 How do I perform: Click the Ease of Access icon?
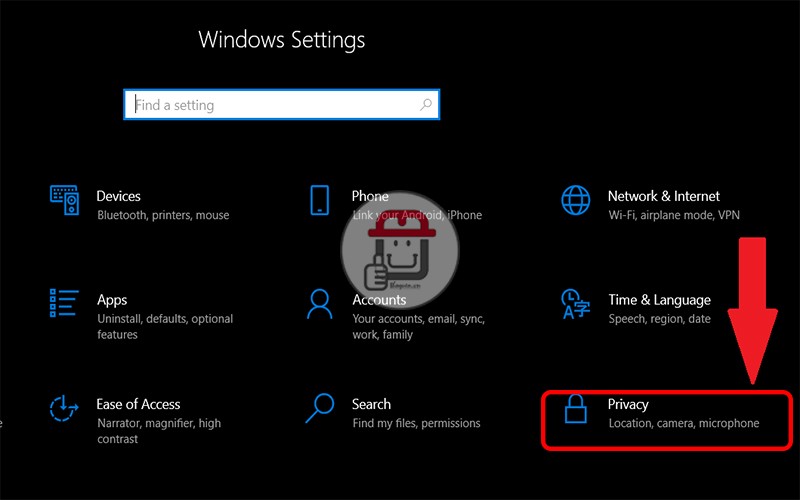[x=64, y=408]
